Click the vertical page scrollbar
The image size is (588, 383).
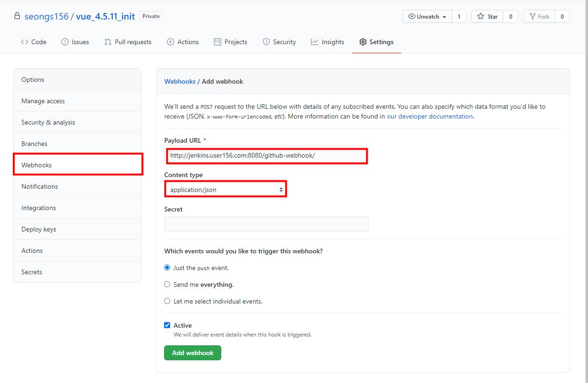(586, 191)
